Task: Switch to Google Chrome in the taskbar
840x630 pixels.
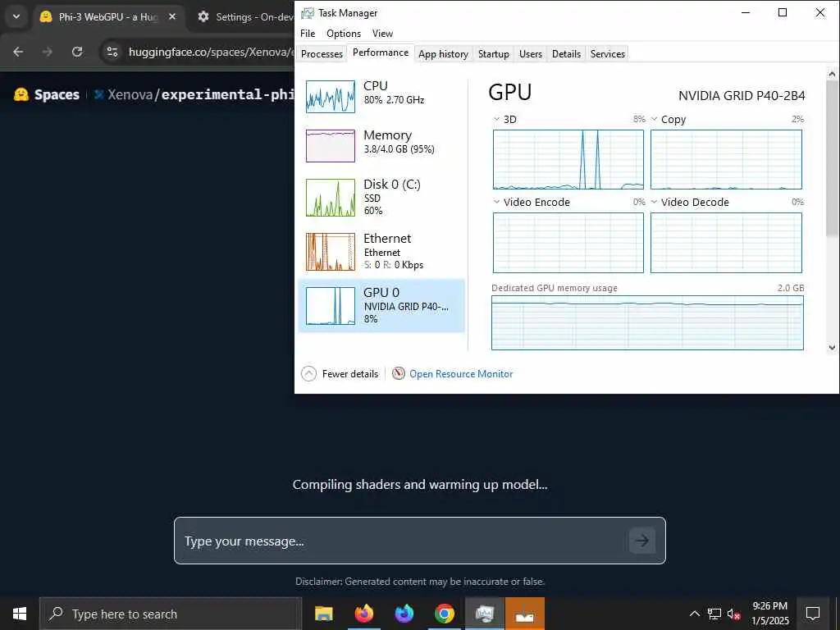Action: (444, 614)
